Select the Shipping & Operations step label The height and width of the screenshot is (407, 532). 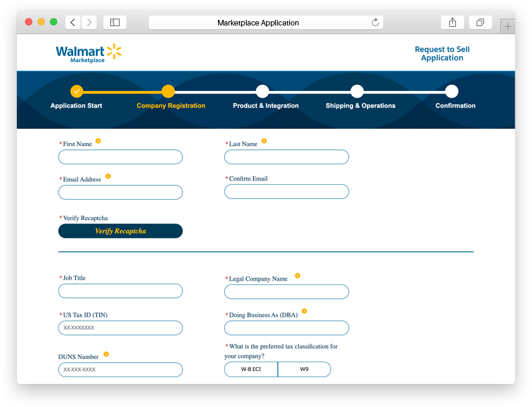pyautogui.click(x=360, y=106)
